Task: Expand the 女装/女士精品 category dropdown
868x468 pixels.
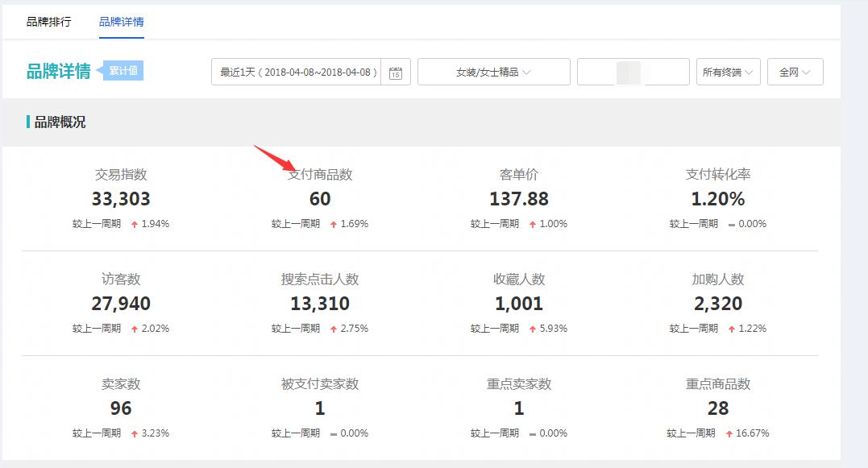Action: [x=493, y=72]
